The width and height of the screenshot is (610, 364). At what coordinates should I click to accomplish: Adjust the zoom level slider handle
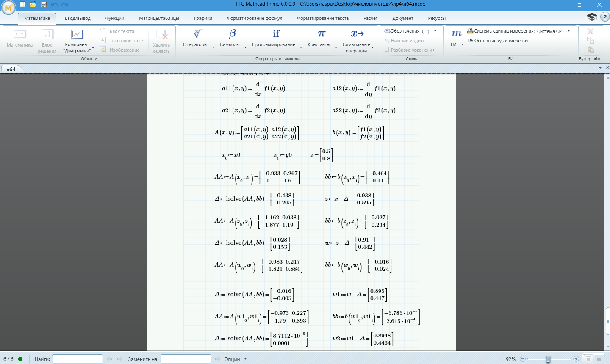(x=548, y=359)
